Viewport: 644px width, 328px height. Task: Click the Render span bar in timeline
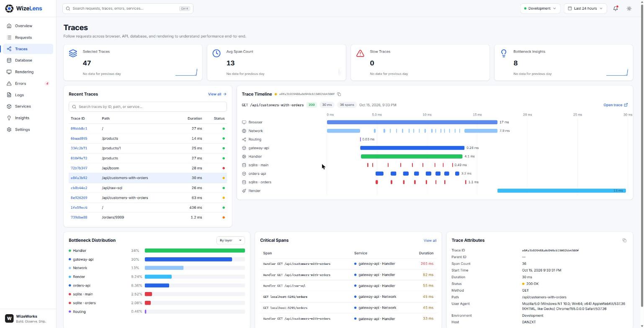coord(562,191)
